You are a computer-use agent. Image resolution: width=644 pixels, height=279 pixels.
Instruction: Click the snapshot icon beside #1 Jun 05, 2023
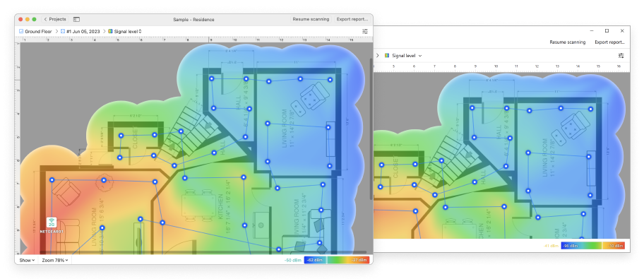tap(63, 31)
